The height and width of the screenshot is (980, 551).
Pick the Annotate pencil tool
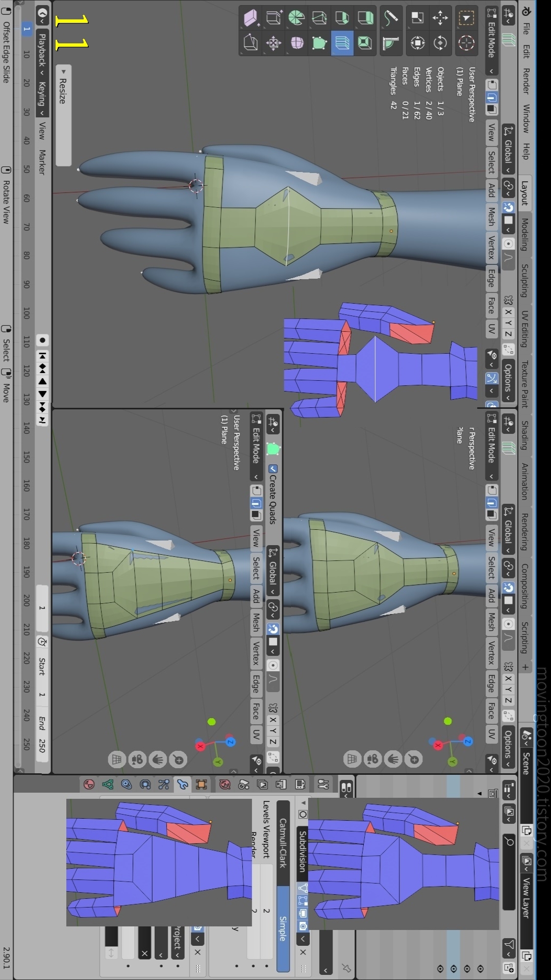tap(391, 18)
